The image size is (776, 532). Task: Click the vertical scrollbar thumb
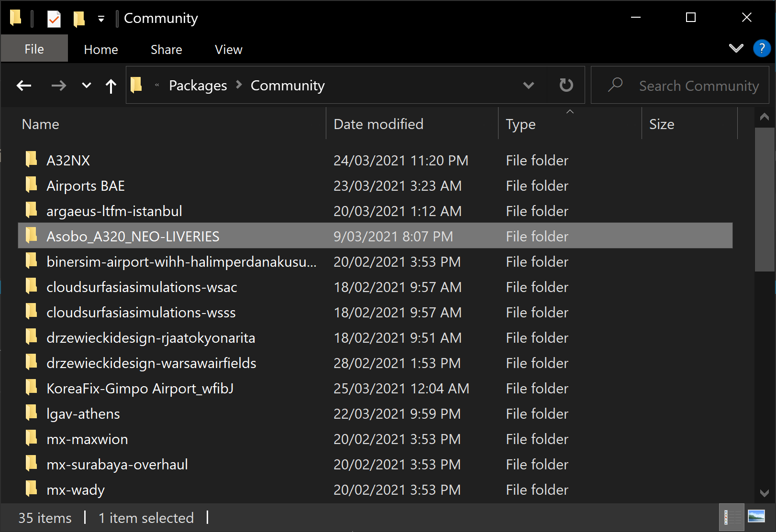coord(764,201)
